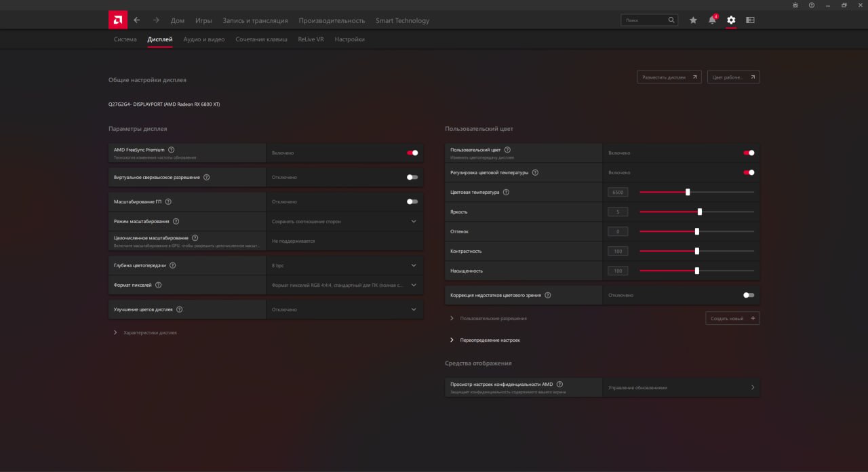Toggle Регулировка цветовой температуры switch

point(749,172)
